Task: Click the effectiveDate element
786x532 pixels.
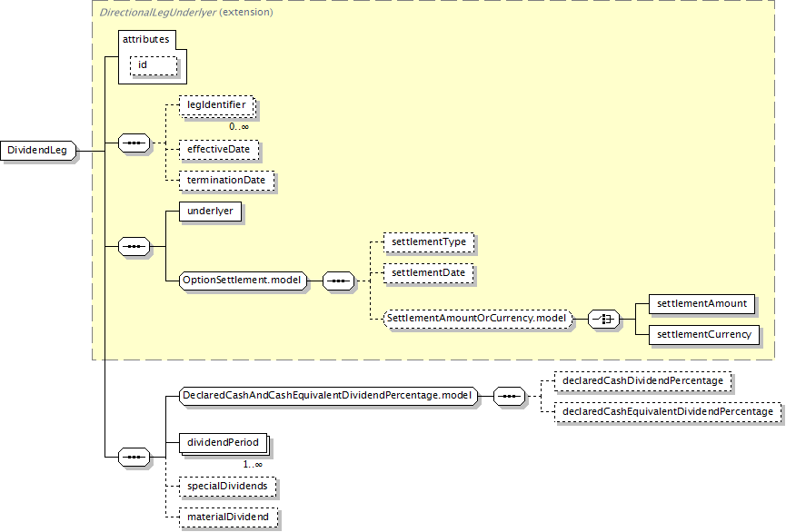Action: pos(218,148)
